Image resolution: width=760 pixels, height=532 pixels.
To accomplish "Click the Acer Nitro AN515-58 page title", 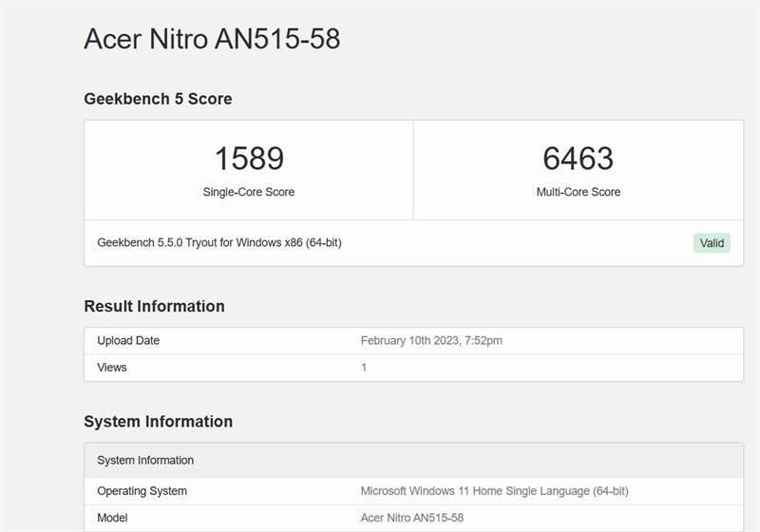I will point(212,39).
